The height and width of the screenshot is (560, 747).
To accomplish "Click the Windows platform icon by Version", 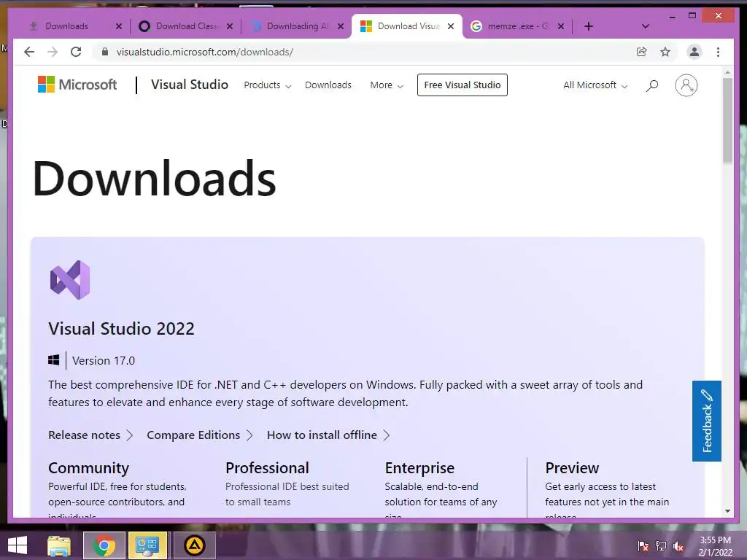I will click(54, 360).
